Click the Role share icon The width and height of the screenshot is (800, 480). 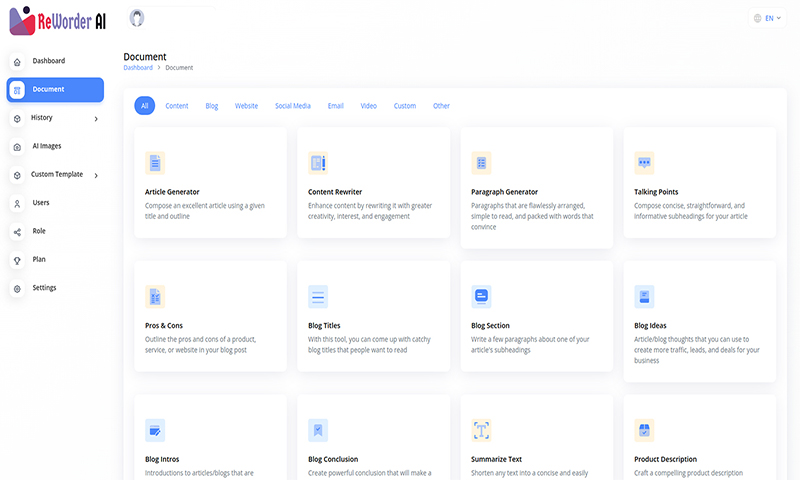pos(17,232)
